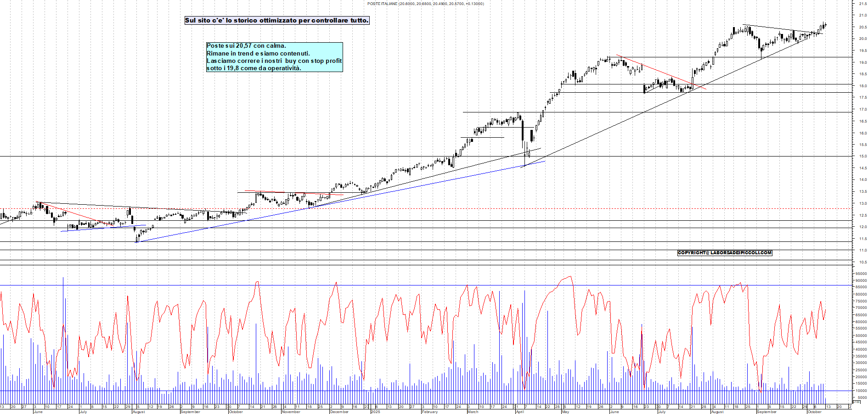Click the cyan 'Poste sui 20,57' comment box
868x414 pixels.
(274, 57)
